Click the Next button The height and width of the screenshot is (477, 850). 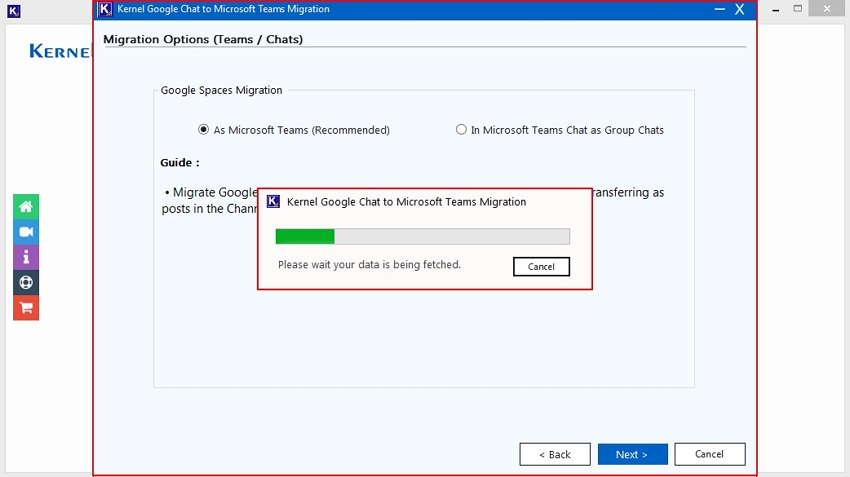[x=632, y=454]
